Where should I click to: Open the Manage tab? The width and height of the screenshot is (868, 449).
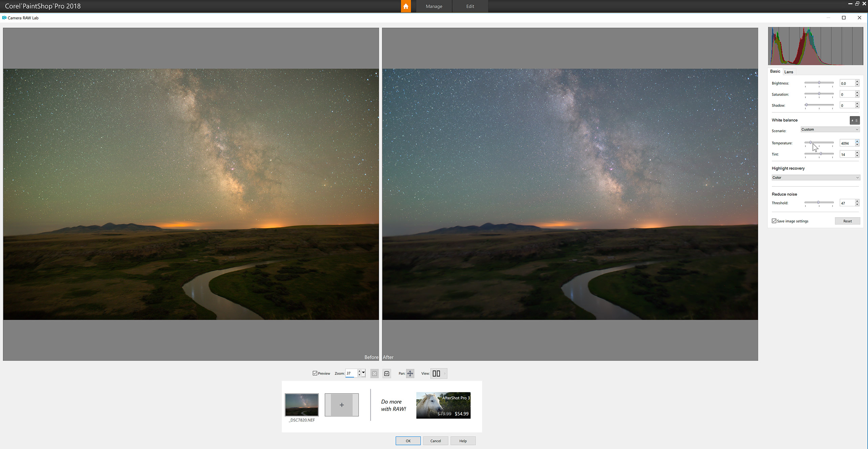point(434,6)
